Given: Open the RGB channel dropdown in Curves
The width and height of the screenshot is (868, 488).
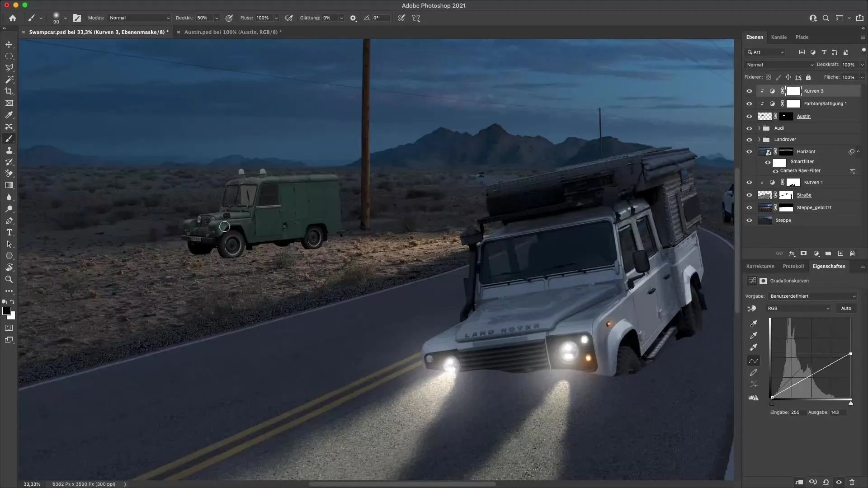Looking at the screenshot, I should (798, 308).
